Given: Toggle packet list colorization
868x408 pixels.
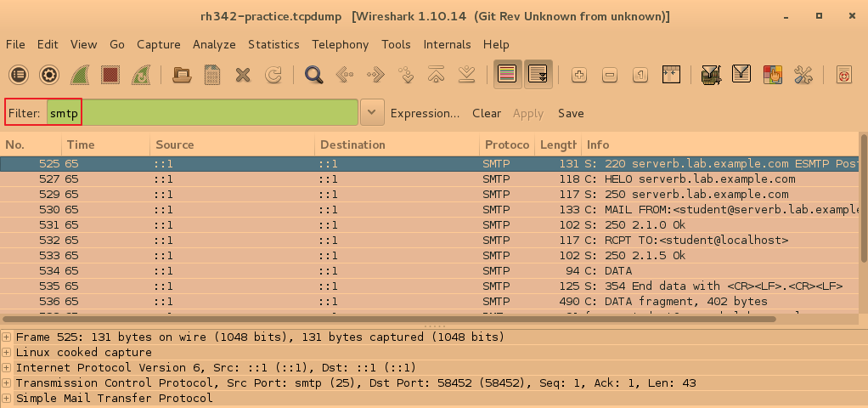Looking at the screenshot, I should 508,75.
